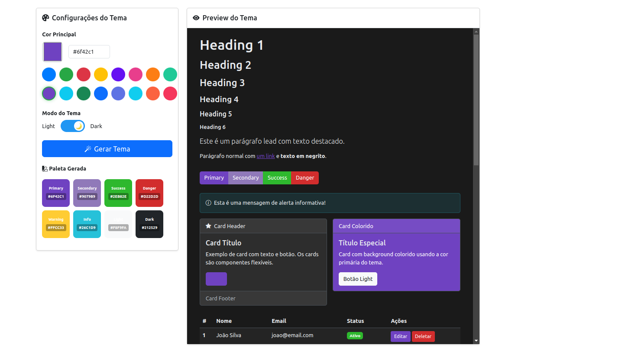The height and width of the screenshot is (364, 638).
Task: Click the Ativo status badge
Action: pos(355,336)
